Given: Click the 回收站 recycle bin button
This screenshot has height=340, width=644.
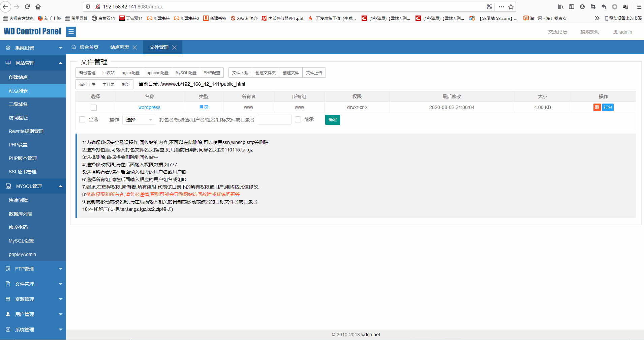Looking at the screenshot, I should click(109, 73).
